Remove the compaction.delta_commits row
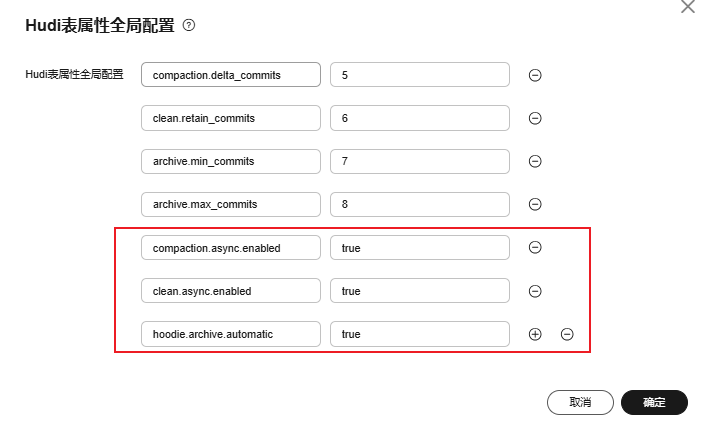The width and height of the screenshot is (704, 427). tap(535, 75)
